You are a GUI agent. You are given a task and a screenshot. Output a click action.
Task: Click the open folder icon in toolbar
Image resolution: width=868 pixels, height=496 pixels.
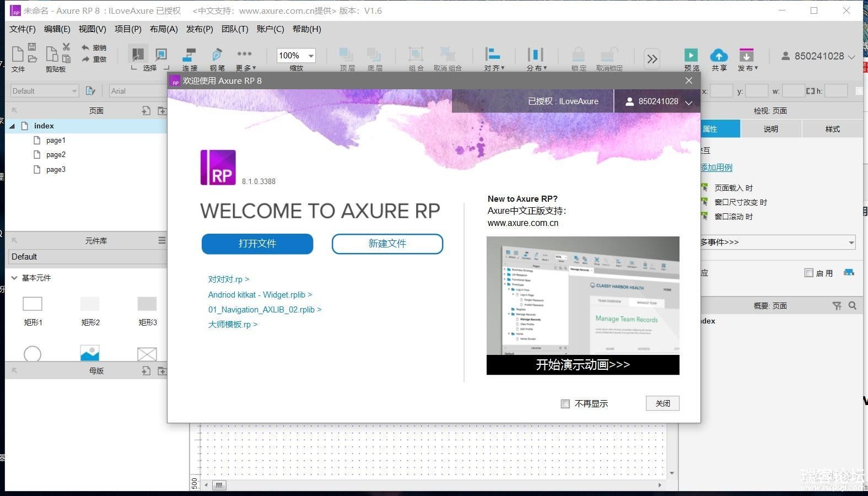click(33, 58)
